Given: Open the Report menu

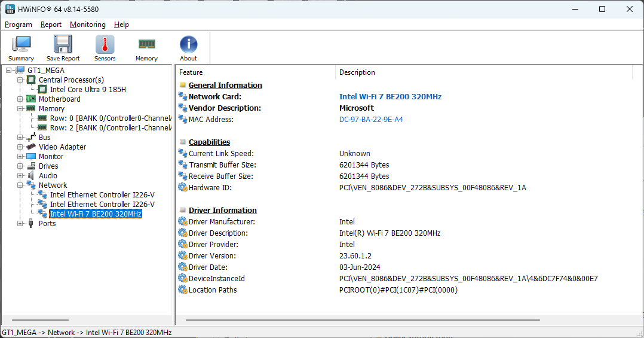Looking at the screenshot, I should 51,25.
